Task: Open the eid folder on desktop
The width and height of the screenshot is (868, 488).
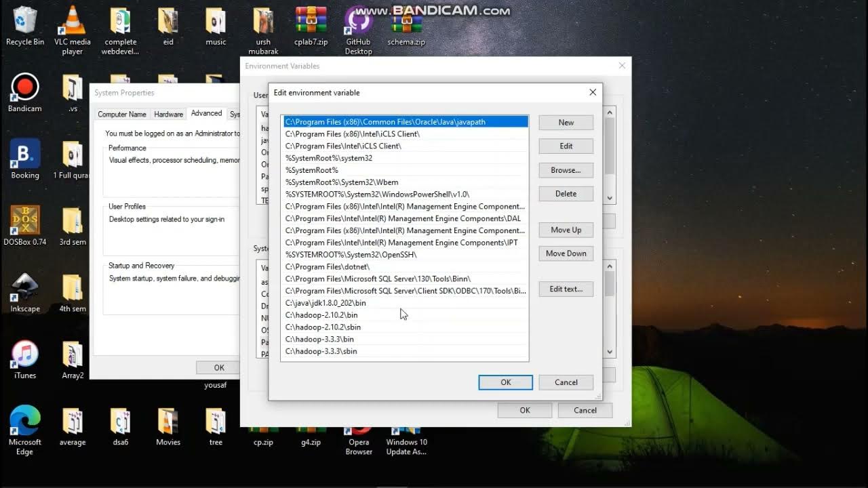Action: pyautogui.click(x=168, y=26)
